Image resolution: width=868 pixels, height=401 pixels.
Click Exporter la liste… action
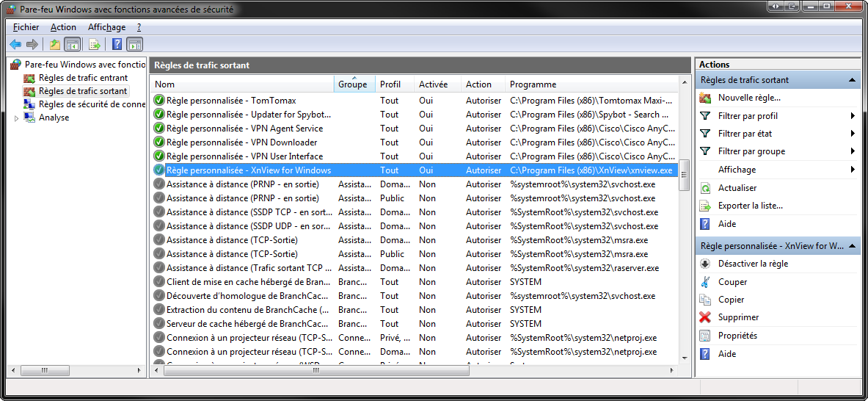pos(750,206)
